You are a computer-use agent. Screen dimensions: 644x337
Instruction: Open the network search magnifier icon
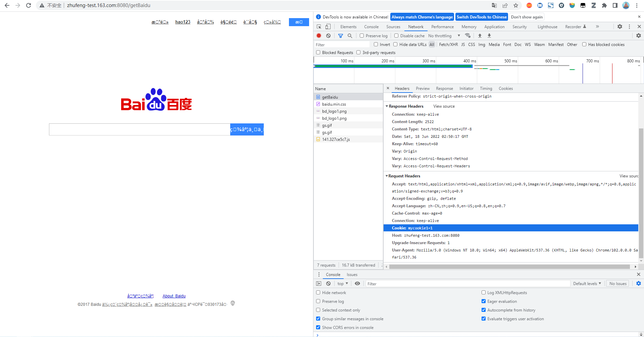coord(350,36)
